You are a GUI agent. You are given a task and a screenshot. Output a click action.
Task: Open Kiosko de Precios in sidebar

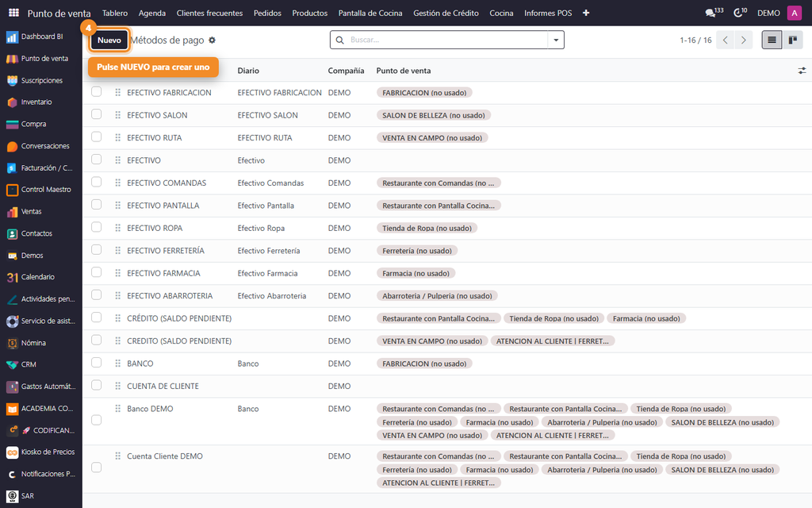[41, 452]
